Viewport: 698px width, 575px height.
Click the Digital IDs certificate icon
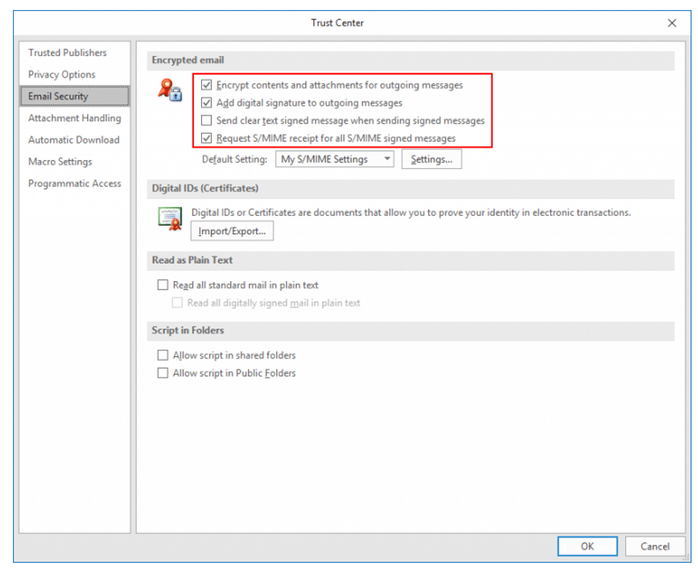click(x=170, y=219)
